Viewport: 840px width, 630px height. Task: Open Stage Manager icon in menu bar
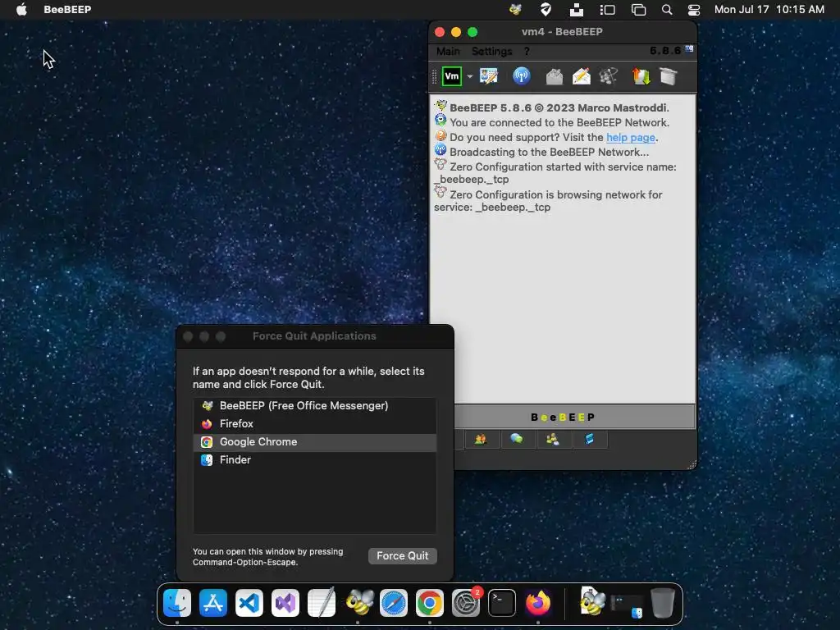(607, 10)
